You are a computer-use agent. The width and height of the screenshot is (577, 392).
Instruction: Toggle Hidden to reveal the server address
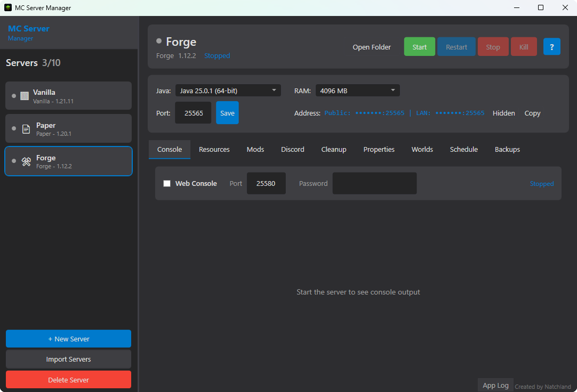(x=503, y=113)
